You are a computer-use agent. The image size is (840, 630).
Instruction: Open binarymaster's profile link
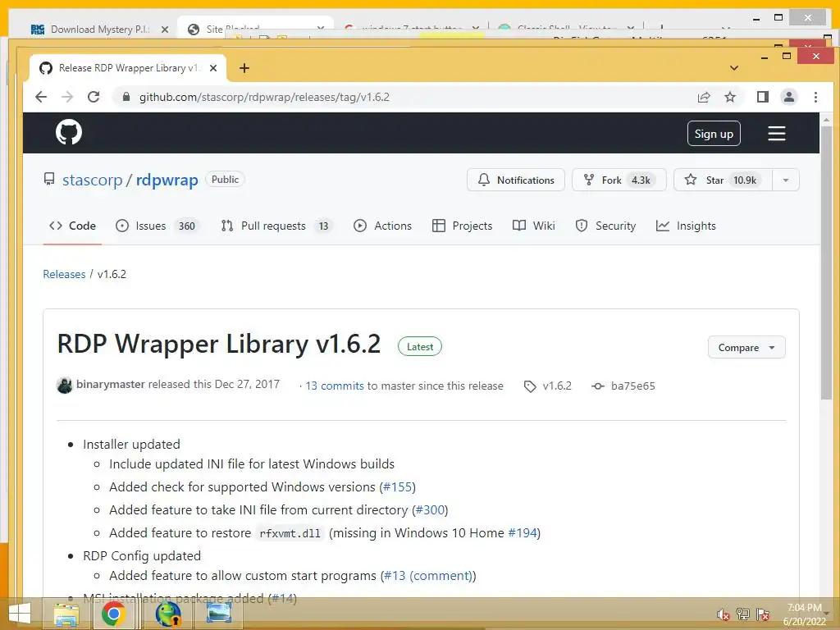[111, 385]
